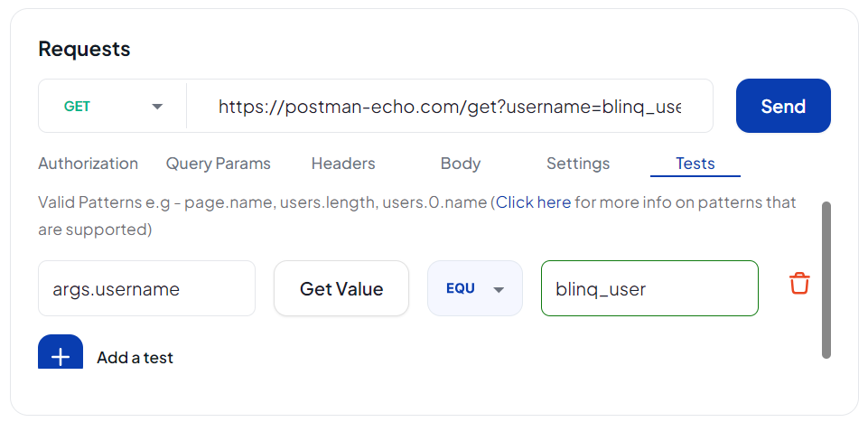Click the Get Value button
The image size is (868, 422).
pos(341,289)
